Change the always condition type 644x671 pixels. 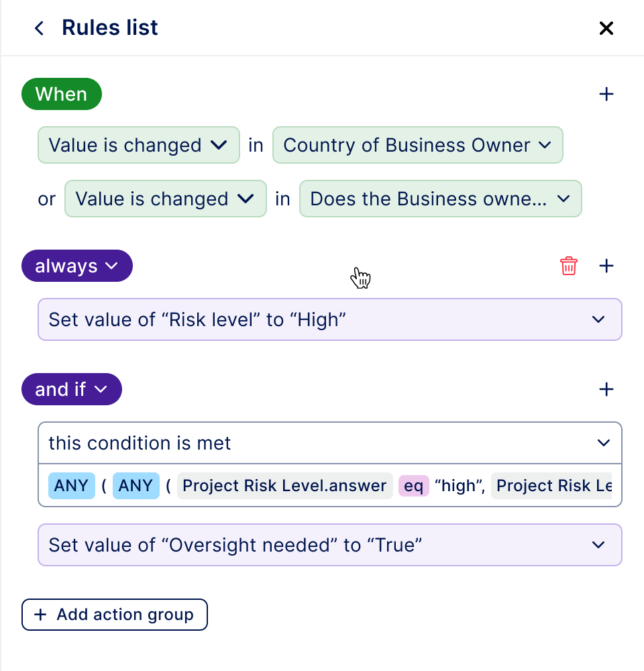pos(77,266)
